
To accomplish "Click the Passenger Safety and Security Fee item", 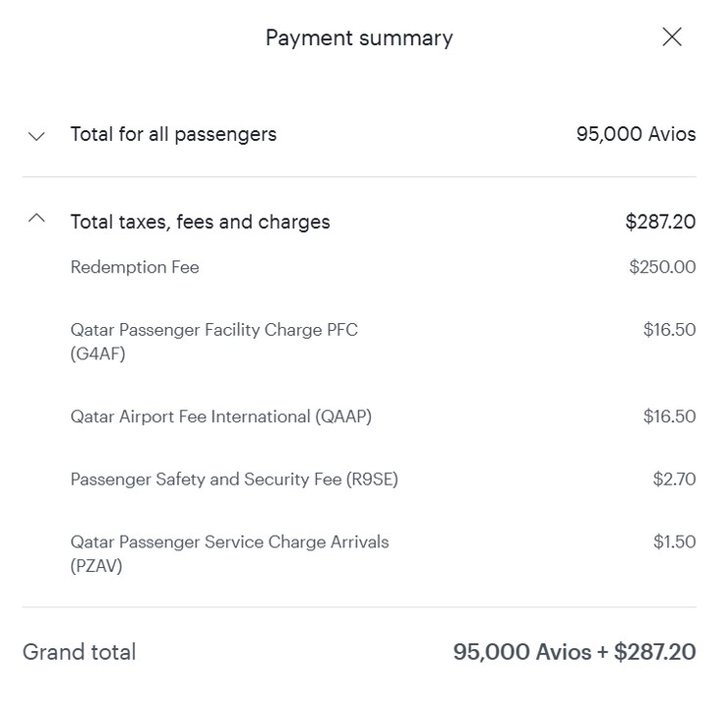I will pos(234,479).
